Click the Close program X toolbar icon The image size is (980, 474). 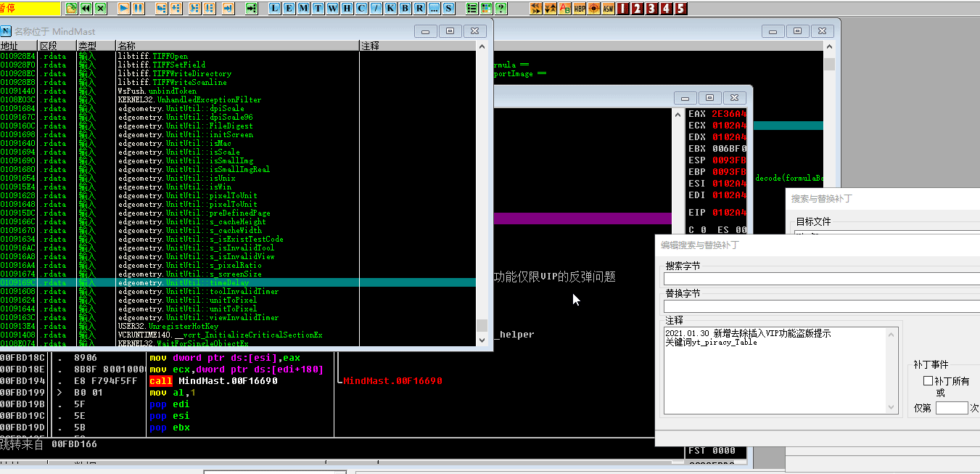coord(100,9)
